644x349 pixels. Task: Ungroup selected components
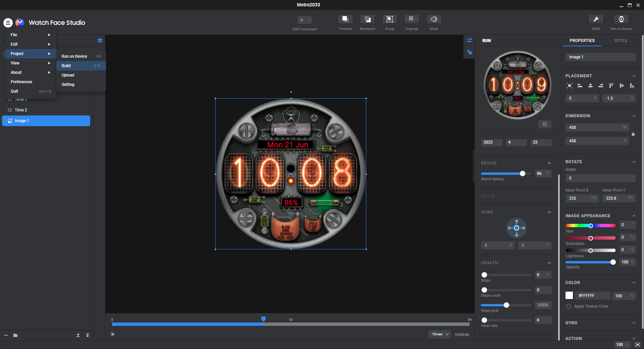[x=412, y=19]
